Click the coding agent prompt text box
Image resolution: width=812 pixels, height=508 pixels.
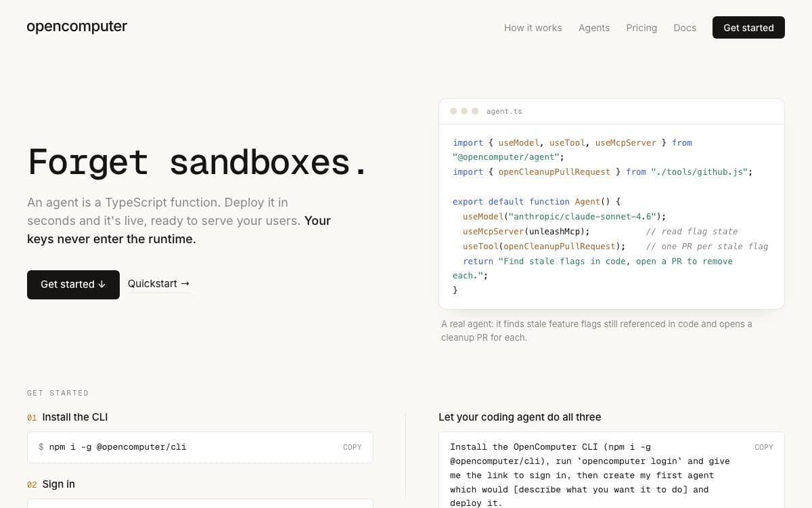[612, 471]
